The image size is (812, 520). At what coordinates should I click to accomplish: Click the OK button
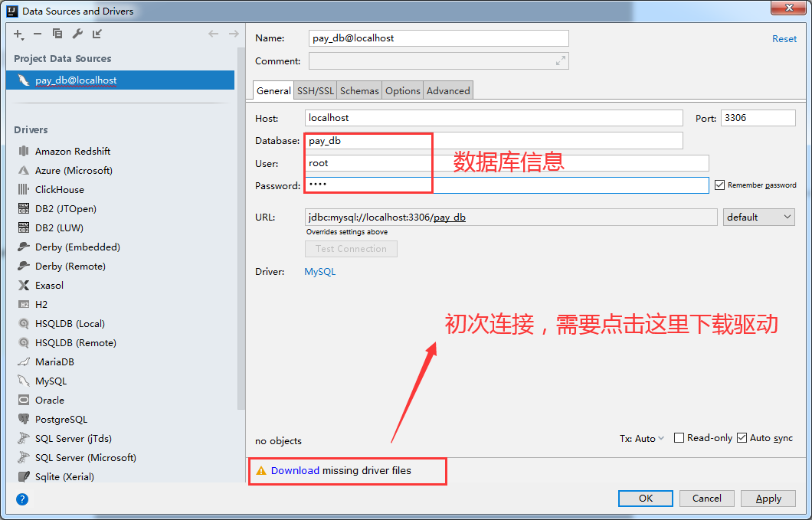click(645, 499)
